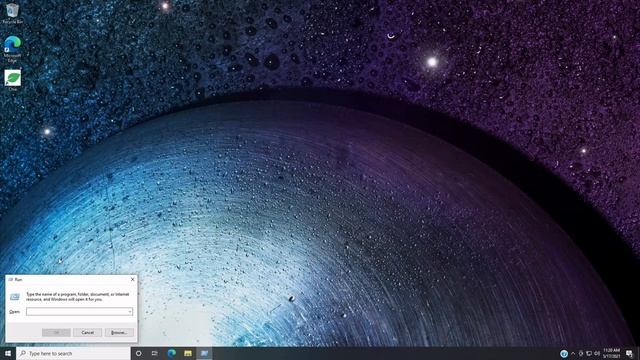This screenshot has height=360, width=640.
Task: Show hidden system tray icons
Action: pyautogui.click(x=573, y=354)
